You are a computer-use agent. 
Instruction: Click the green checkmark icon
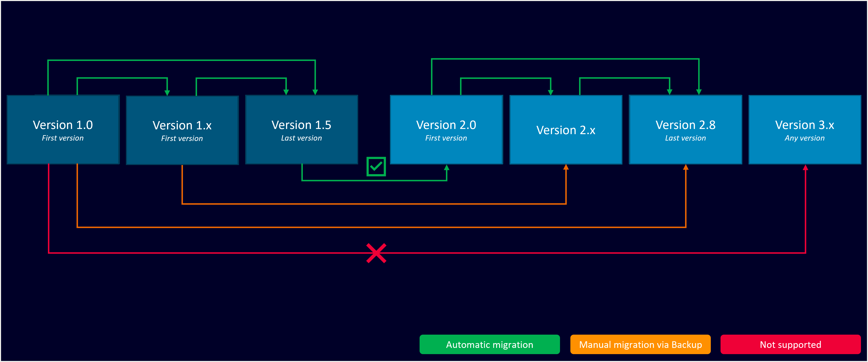tap(376, 166)
